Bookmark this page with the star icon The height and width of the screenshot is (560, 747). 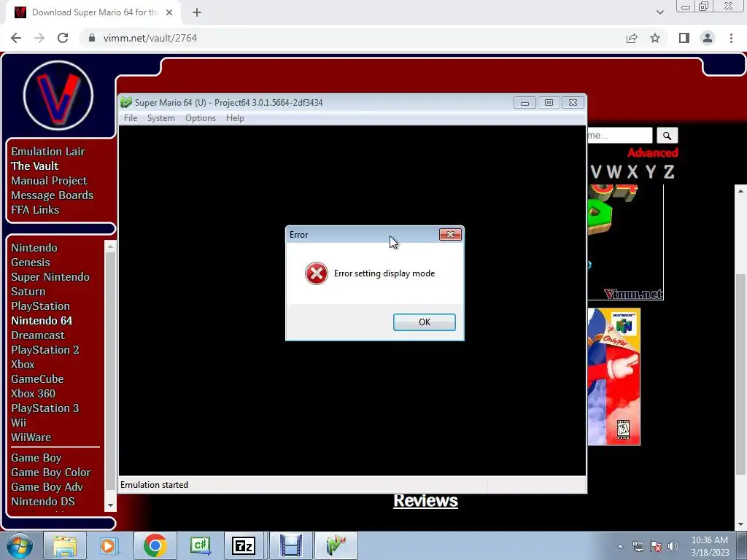coord(655,38)
